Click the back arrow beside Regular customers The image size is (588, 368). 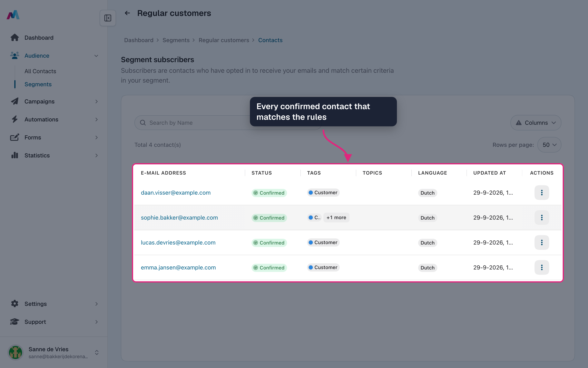[127, 13]
